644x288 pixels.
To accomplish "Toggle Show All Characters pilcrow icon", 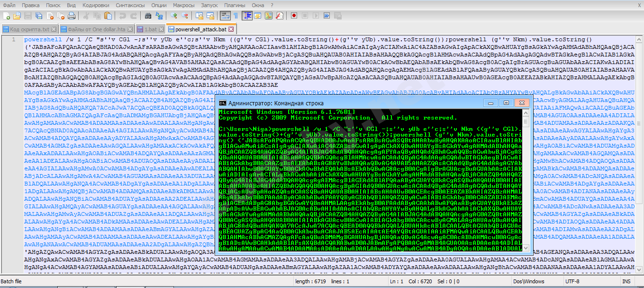I will click(236, 16).
